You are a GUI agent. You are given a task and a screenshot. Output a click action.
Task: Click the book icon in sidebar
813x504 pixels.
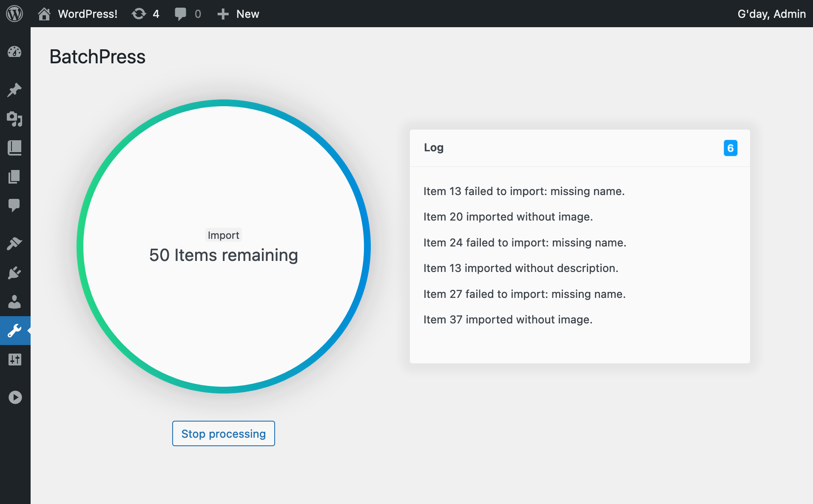(x=14, y=148)
